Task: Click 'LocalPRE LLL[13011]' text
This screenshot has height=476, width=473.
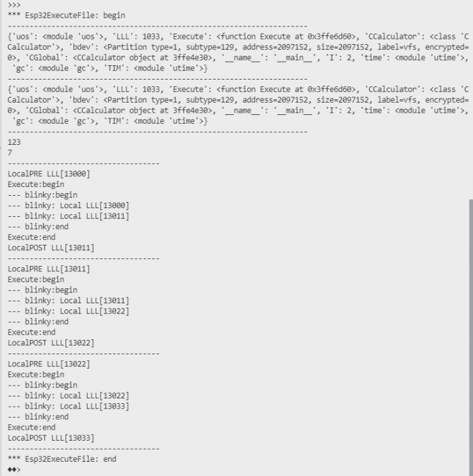Action: pyautogui.click(x=49, y=269)
